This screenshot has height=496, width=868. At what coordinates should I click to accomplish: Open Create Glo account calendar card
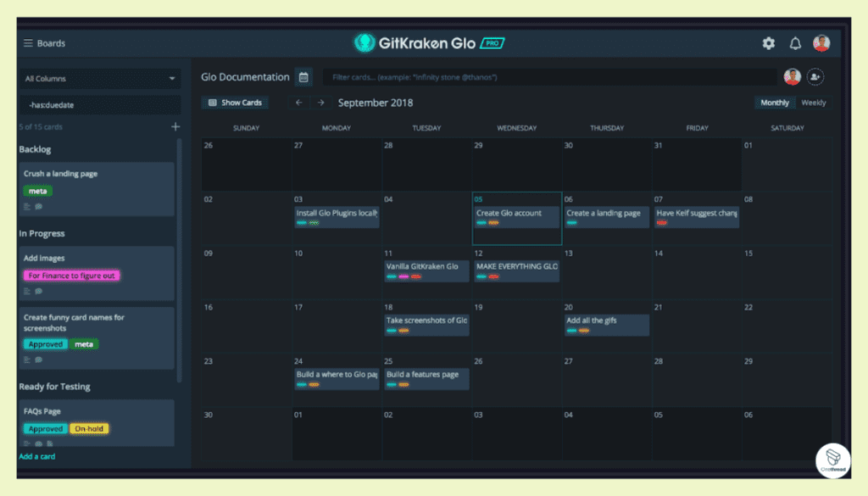(516, 217)
